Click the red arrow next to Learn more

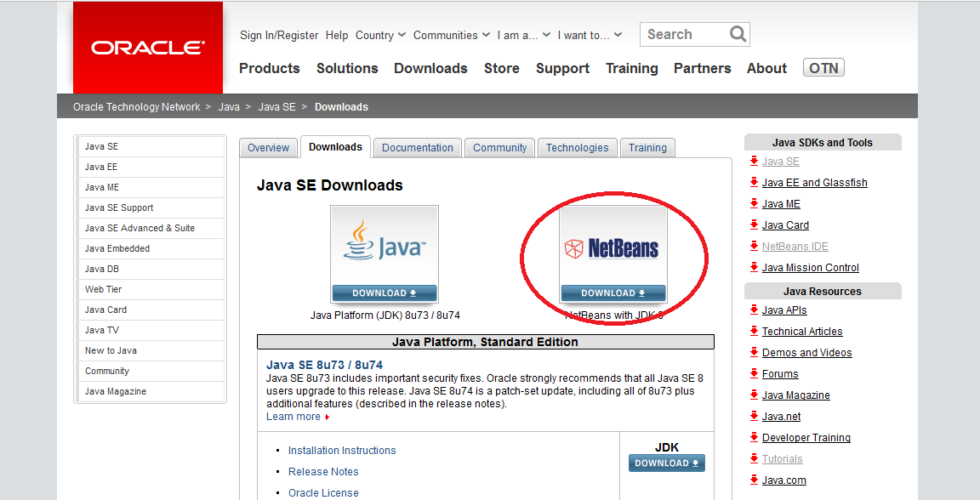[327, 418]
